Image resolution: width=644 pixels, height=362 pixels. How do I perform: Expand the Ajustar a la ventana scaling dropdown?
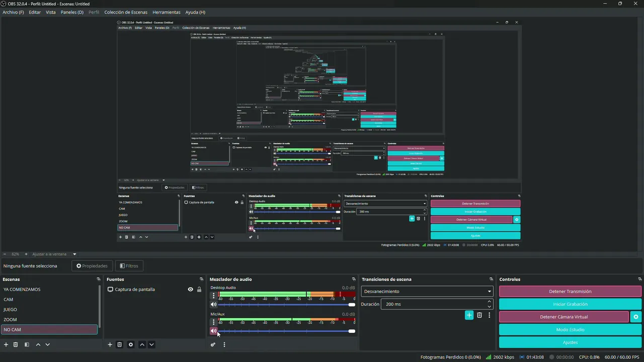pyautogui.click(x=74, y=254)
